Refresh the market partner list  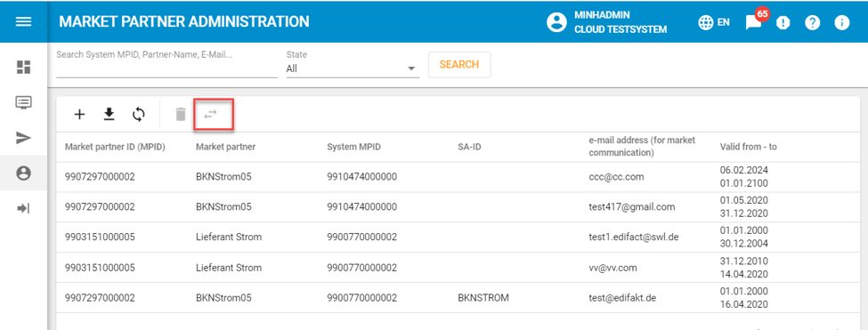tap(138, 115)
